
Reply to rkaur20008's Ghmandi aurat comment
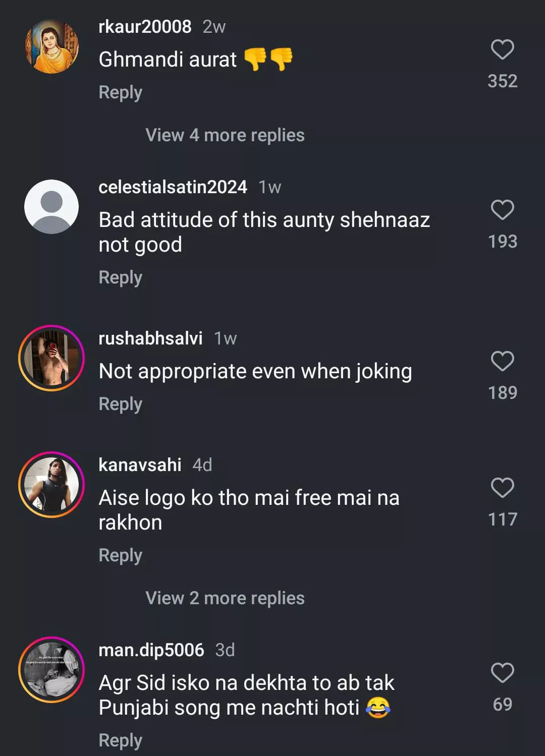(120, 92)
